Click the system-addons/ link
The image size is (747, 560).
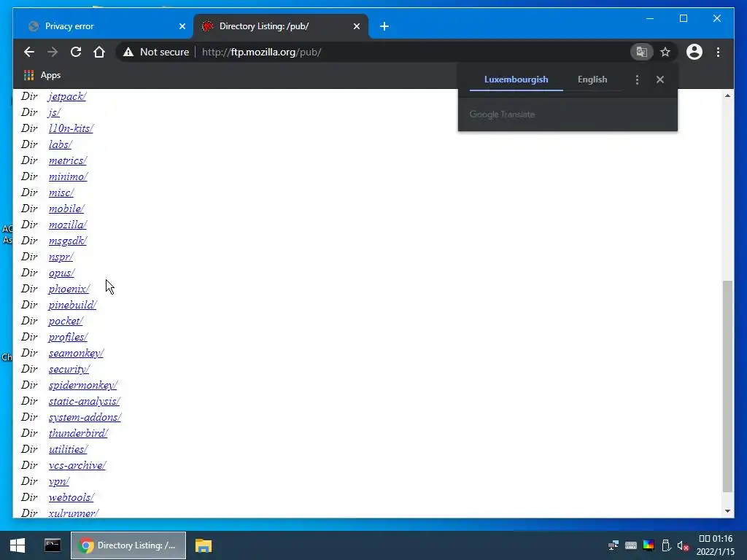(85, 417)
